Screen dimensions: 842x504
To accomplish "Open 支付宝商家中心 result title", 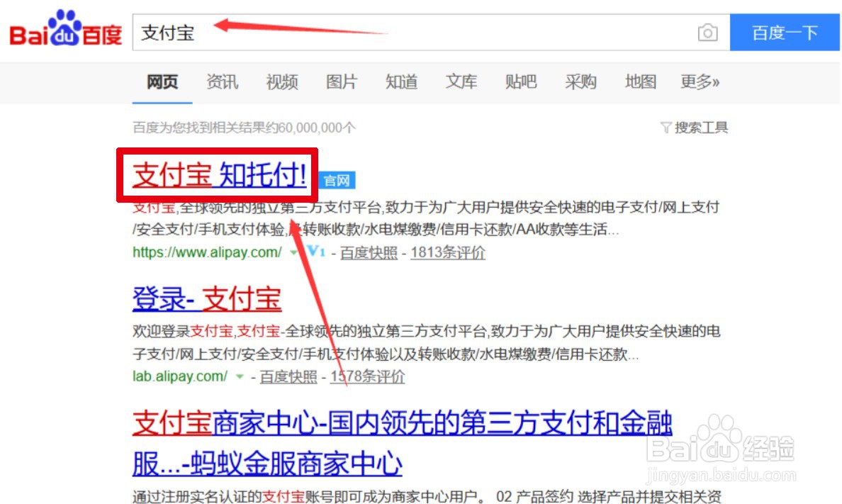I will coord(402,443).
